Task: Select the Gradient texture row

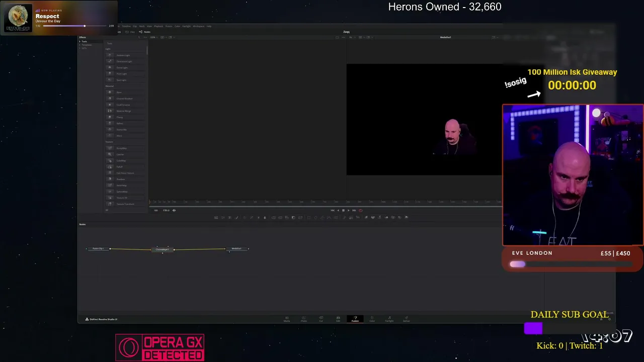Action: pos(126,179)
